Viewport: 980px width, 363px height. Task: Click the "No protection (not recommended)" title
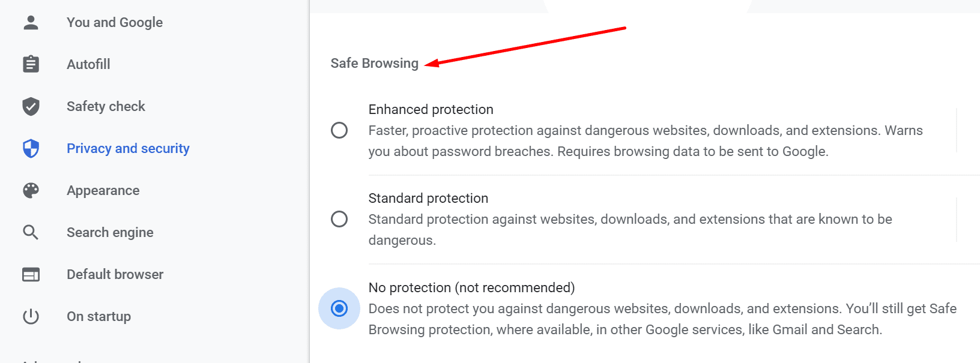point(471,287)
